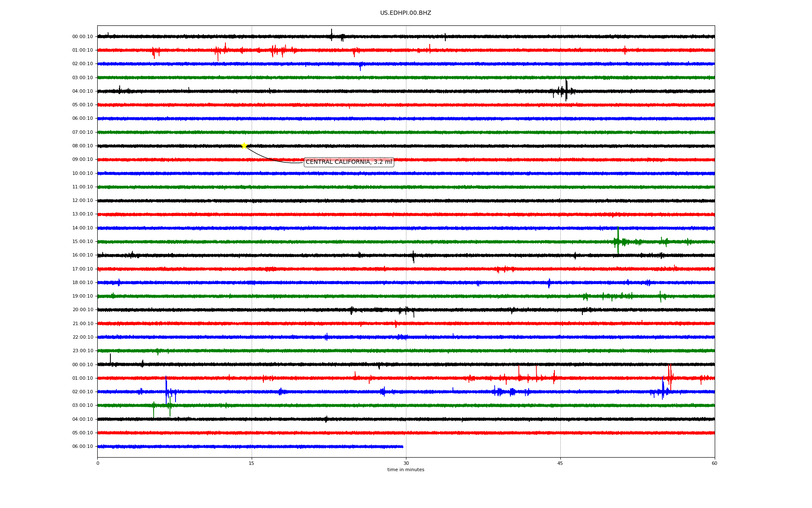This screenshot has width=812, height=508.
Task: Click the top 00:00:10 row time label
Action: [x=82, y=37]
